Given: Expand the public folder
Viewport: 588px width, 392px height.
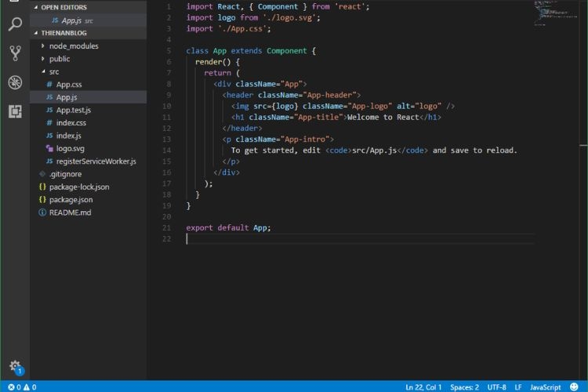Looking at the screenshot, I should click(x=60, y=59).
